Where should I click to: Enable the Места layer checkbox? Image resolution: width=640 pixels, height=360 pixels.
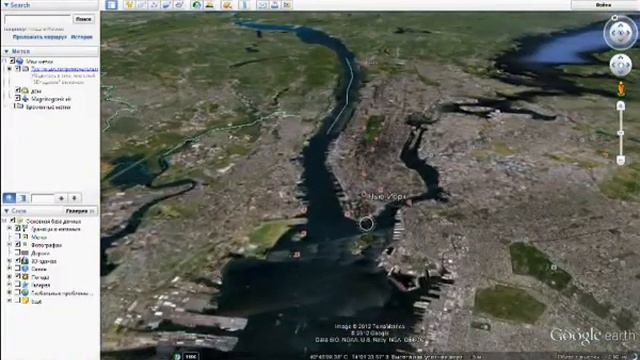18,237
